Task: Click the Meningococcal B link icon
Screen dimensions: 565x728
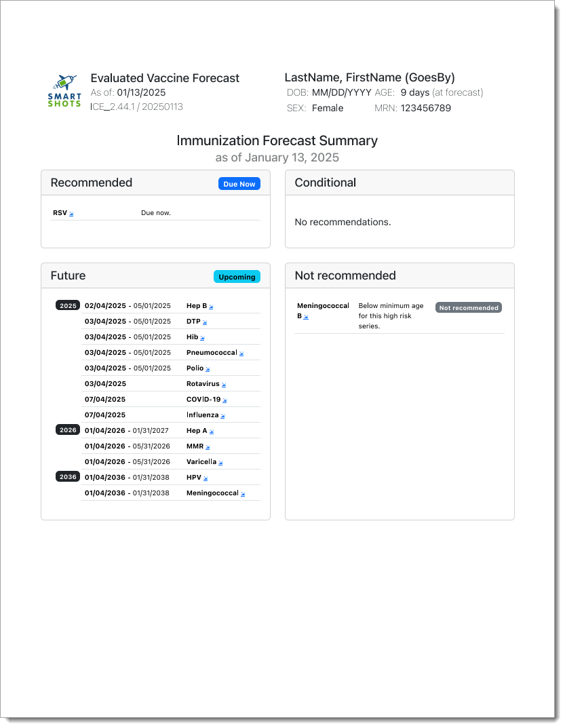Action: (x=306, y=317)
